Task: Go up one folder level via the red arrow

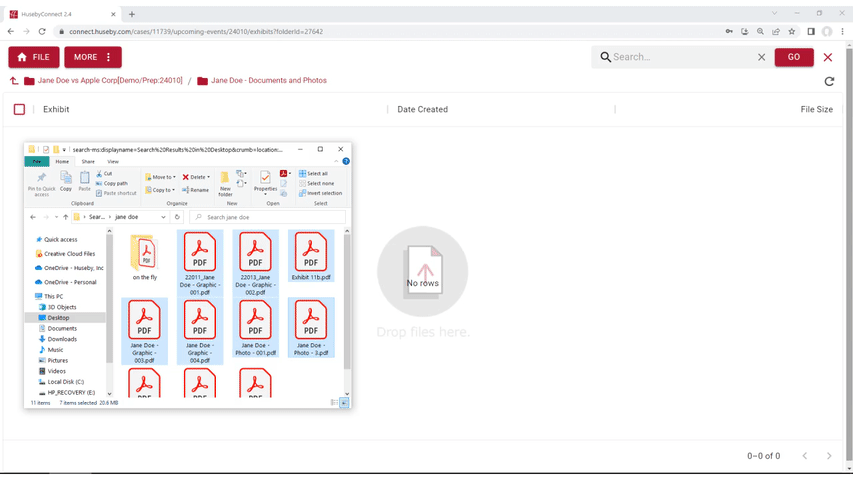Action: tap(14, 81)
